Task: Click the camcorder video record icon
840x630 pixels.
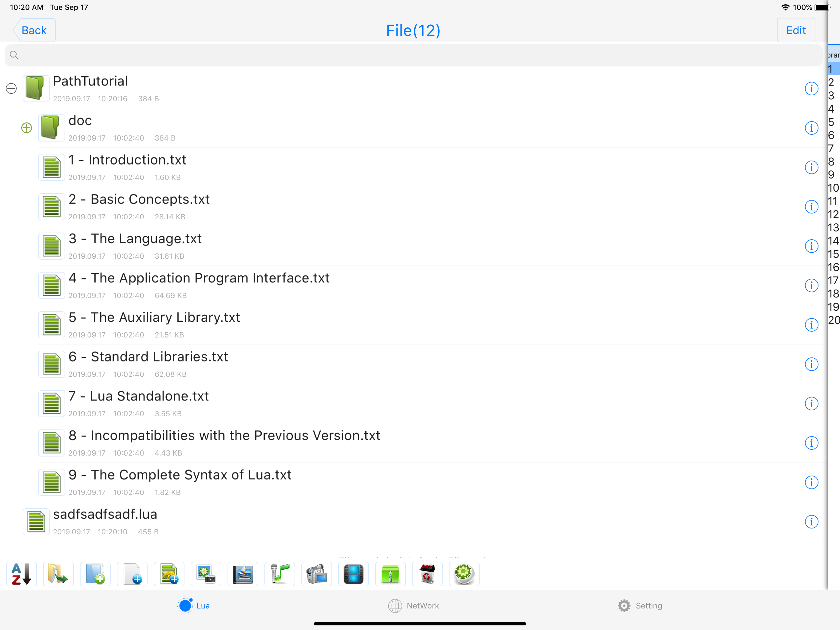Action: (x=316, y=574)
